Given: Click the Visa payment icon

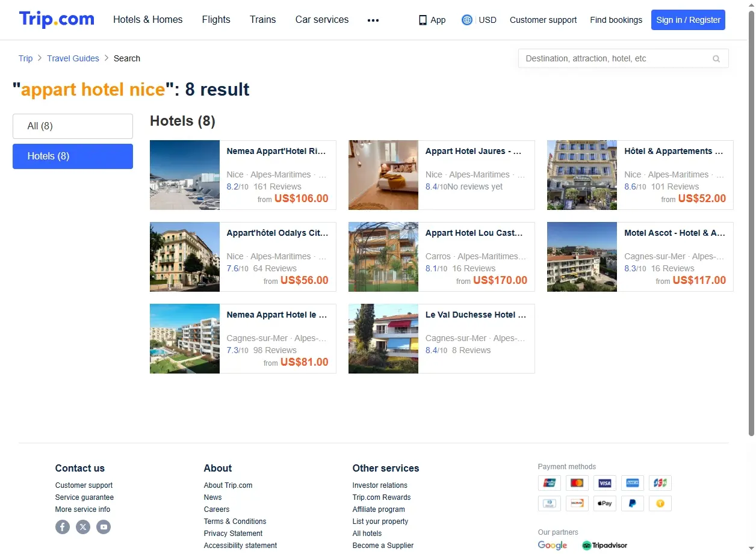Looking at the screenshot, I should (604, 483).
